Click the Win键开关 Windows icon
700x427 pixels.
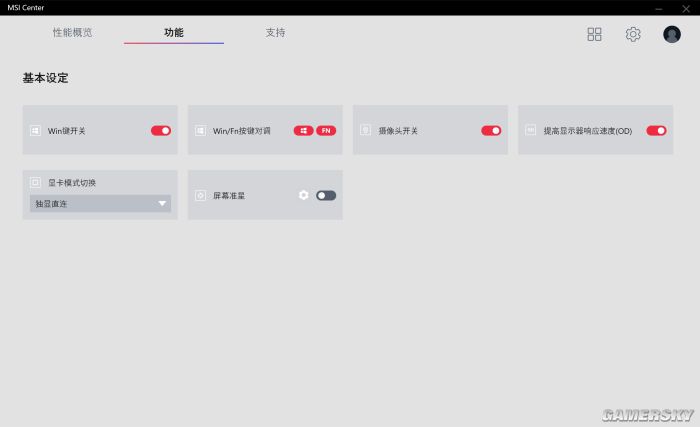pos(35,130)
